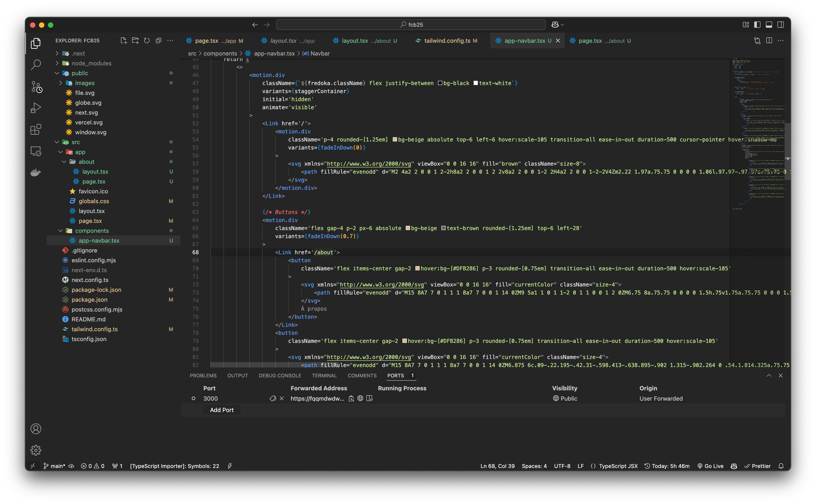Customize layout from title bar icon
Screen dimensions: 816x504
pos(746,25)
